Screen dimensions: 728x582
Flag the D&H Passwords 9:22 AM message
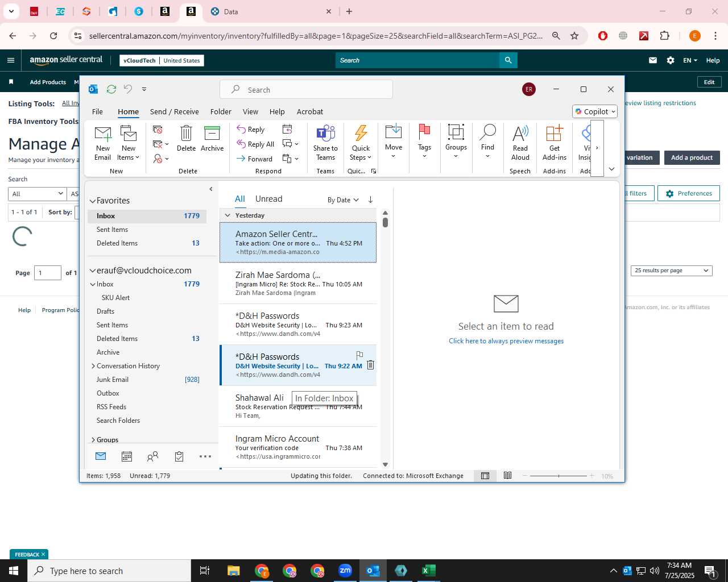[359, 355]
